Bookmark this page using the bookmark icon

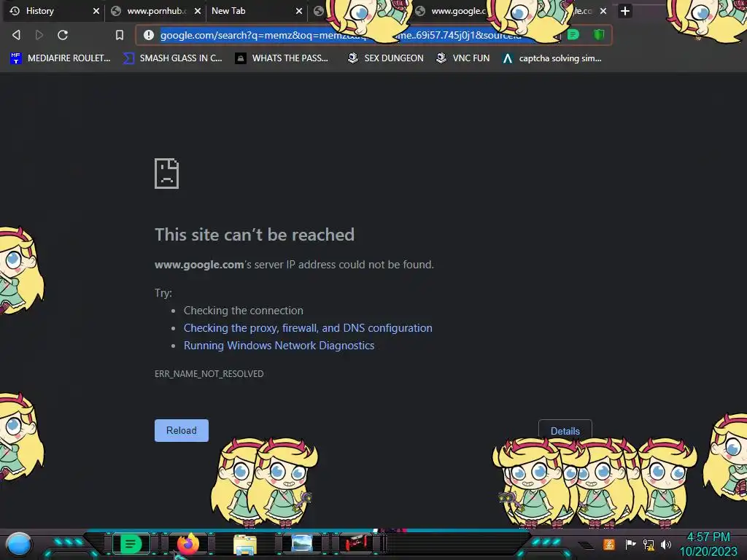pyautogui.click(x=120, y=35)
